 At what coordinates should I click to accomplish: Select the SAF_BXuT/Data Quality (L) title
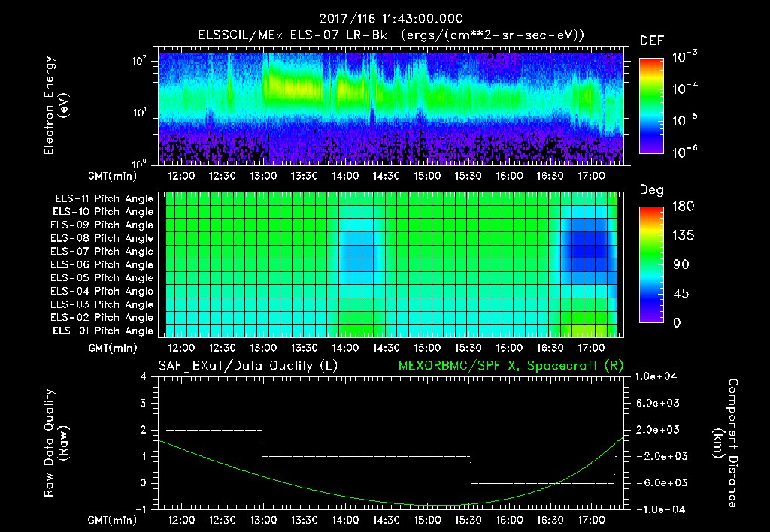pyautogui.click(x=248, y=366)
